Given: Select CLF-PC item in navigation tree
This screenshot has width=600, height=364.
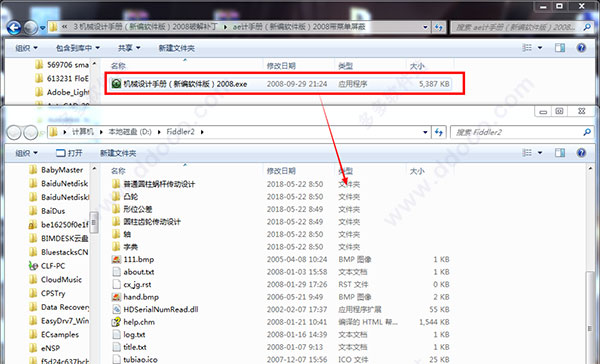Looking at the screenshot, I should coord(47,266).
